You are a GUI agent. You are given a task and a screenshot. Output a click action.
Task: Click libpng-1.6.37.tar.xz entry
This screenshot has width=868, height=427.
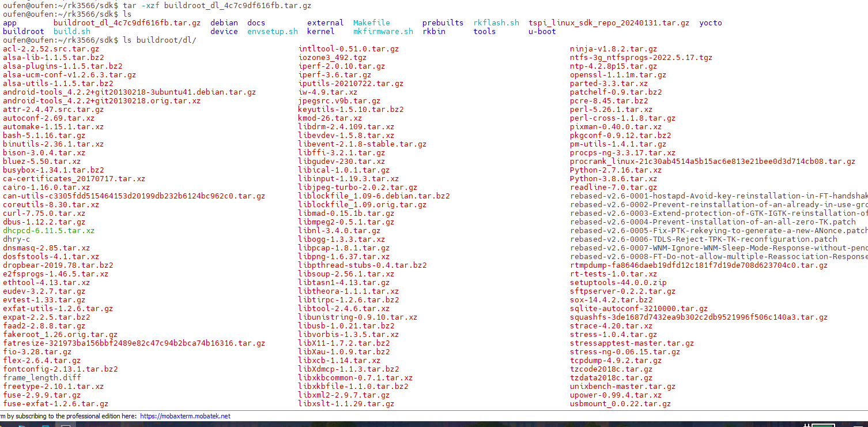pyautogui.click(x=344, y=257)
